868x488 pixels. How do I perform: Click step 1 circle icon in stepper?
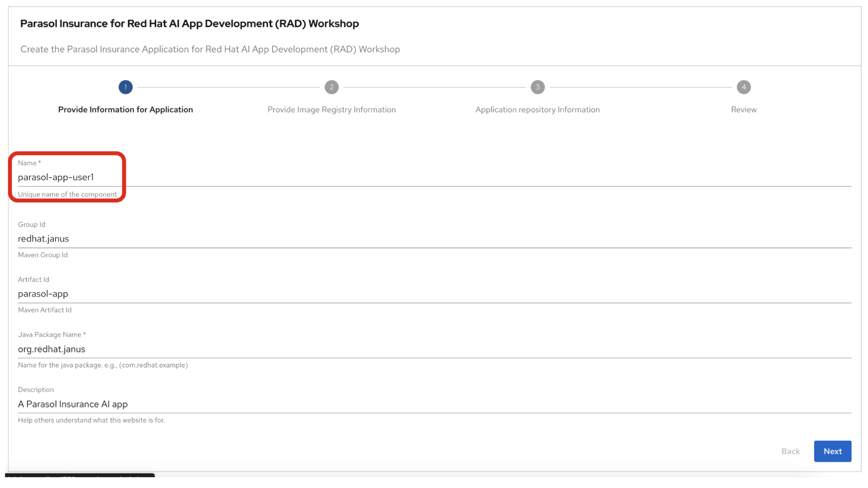[x=125, y=87]
